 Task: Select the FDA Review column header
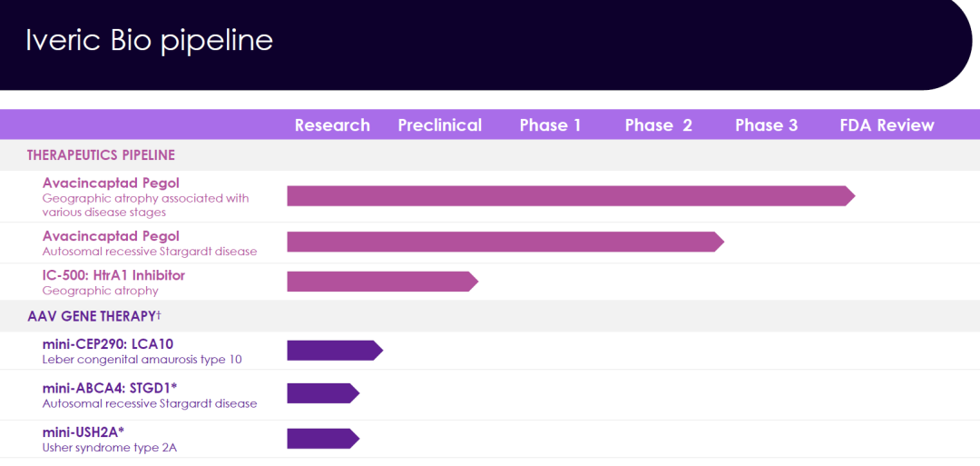887,125
